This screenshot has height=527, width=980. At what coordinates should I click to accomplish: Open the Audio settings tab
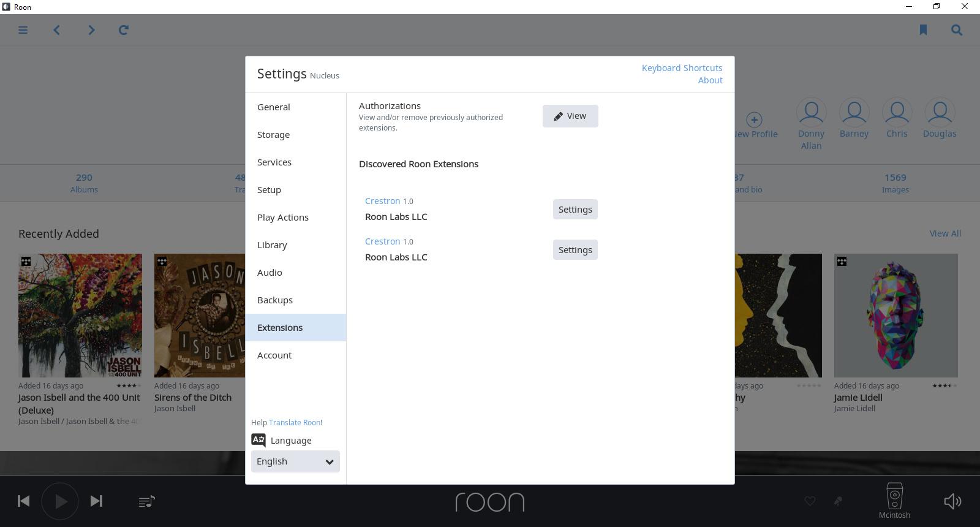click(296, 273)
